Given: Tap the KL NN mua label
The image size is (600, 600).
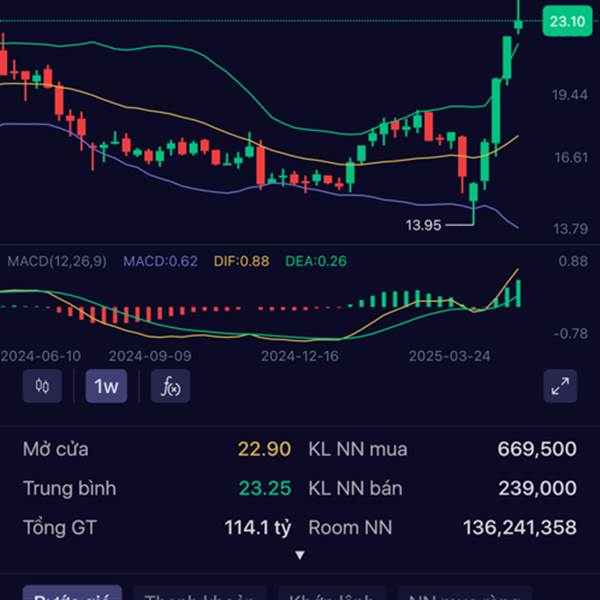Looking at the screenshot, I should (x=358, y=449).
